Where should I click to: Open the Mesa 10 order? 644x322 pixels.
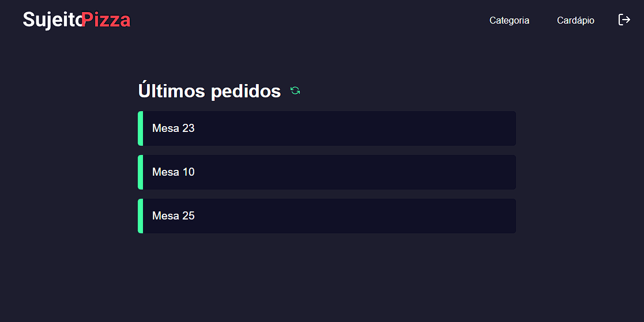tap(327, 172)
